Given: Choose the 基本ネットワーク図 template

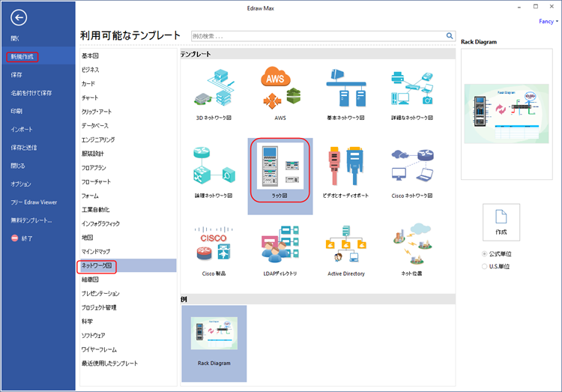Looking at the screenshot, I should 346,94.
